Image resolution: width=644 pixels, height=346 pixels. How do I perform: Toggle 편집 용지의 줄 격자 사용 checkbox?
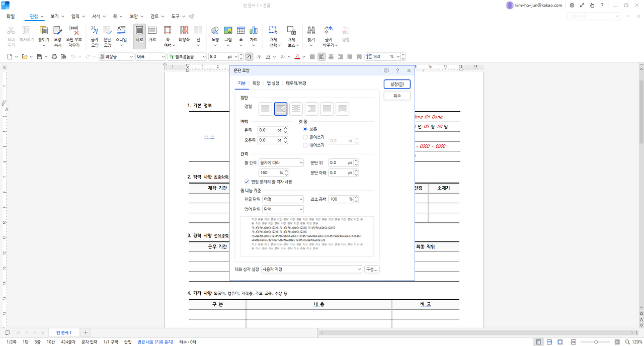point(247,182)
